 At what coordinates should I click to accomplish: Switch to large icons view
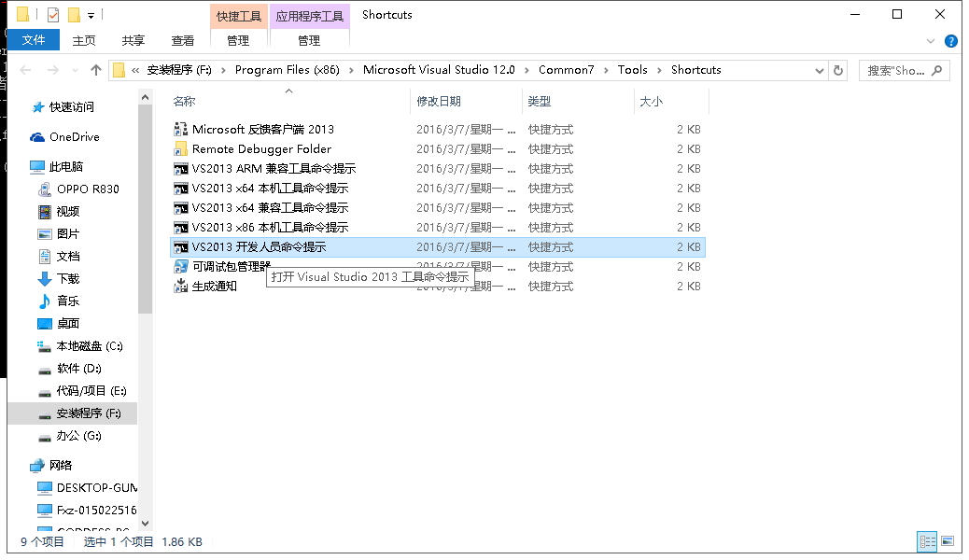[x=948, y=541]
